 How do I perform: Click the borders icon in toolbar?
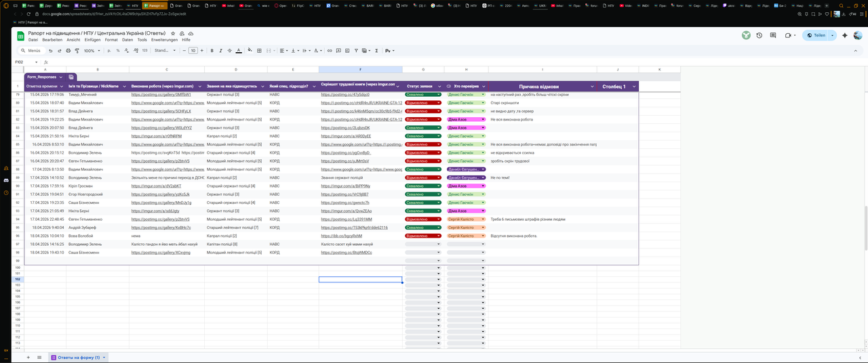tap(259, 51)
